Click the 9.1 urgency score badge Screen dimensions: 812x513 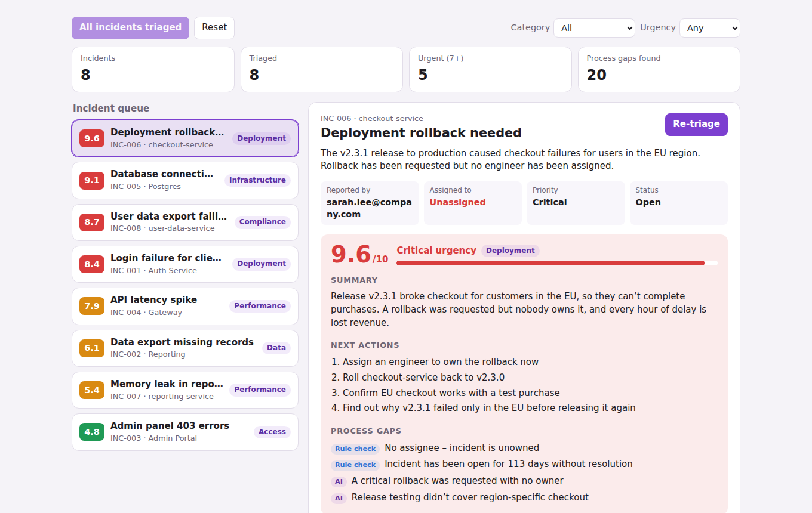pos(92,180)
